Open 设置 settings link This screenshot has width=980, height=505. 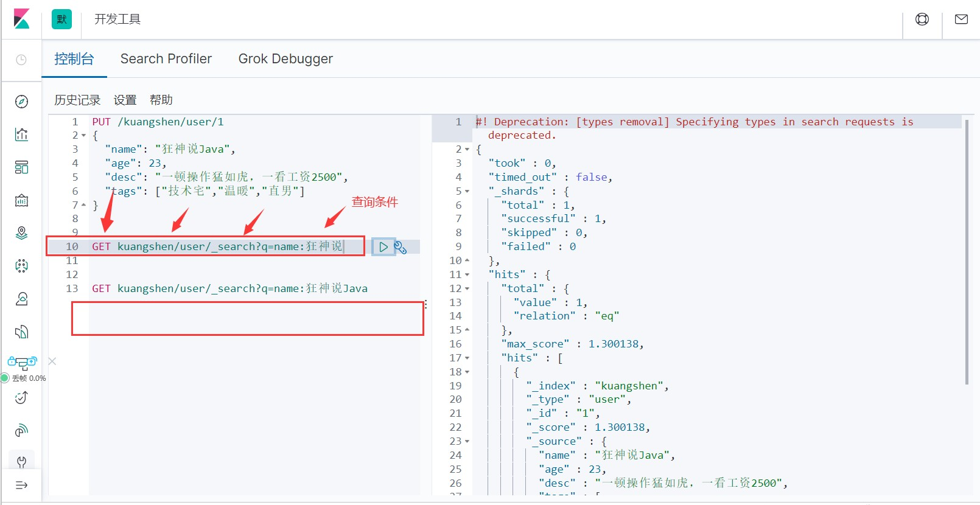(125, 100)
